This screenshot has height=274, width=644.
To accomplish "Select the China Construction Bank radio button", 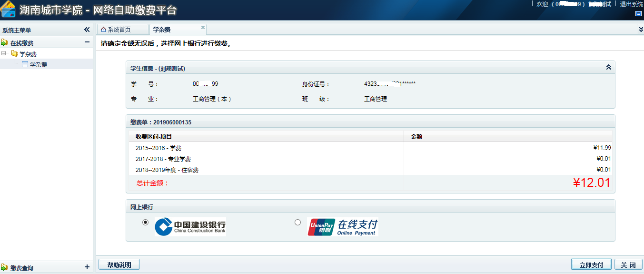I will pos(146,222).
